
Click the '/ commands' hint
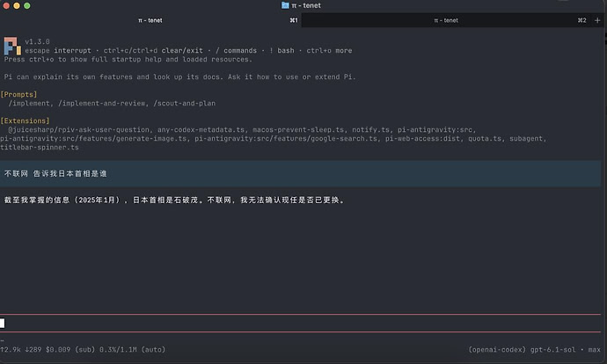pos(236,50)
